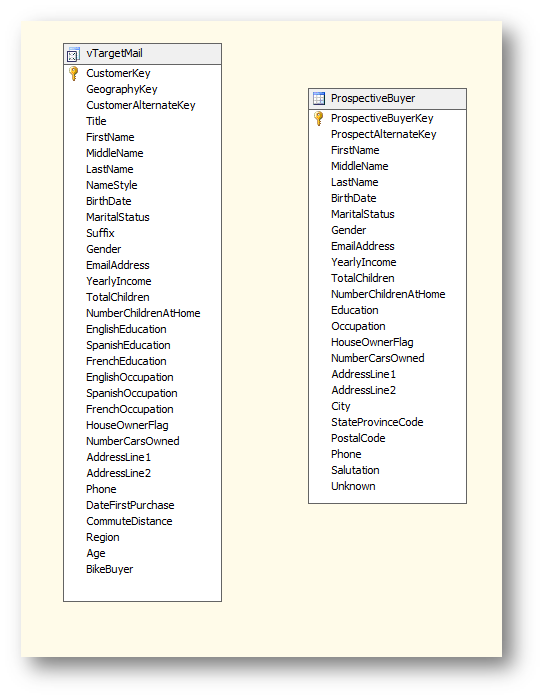544x699 pixels.
Task: Click the key icon beside CustomerKey
Action: [x=74, y=73]
